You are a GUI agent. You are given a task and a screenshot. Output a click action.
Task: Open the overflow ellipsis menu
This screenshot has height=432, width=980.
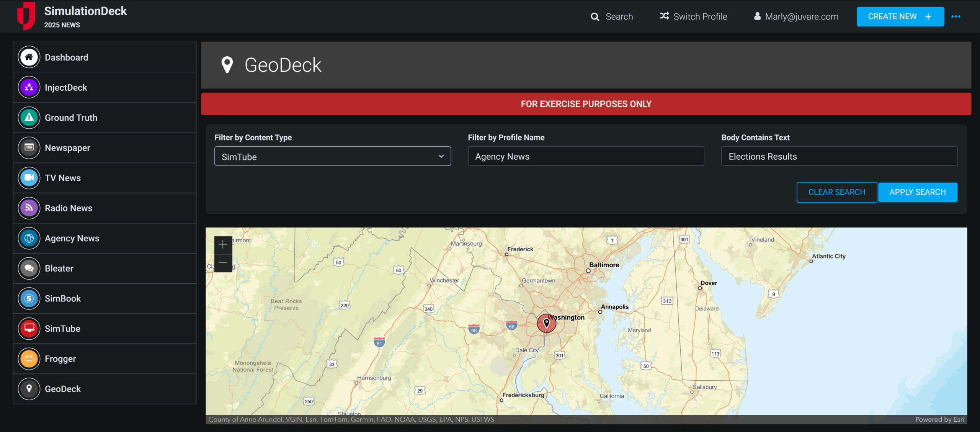(956, 16)
